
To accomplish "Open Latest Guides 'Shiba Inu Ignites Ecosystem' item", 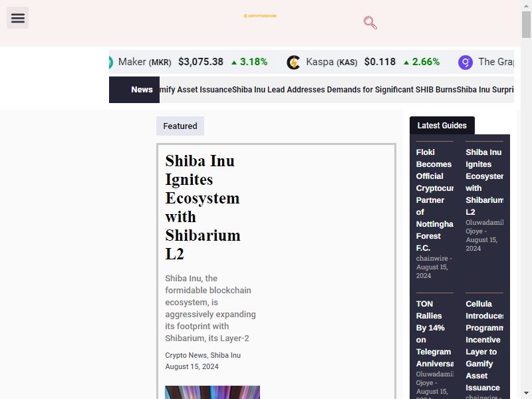I will (485, 182).
